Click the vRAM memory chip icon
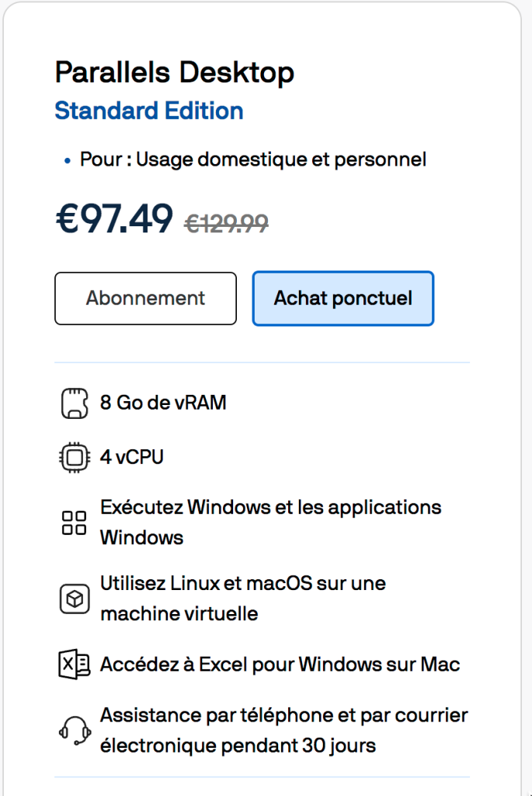This screenshot has width=532, height=796. coord(71,404)
